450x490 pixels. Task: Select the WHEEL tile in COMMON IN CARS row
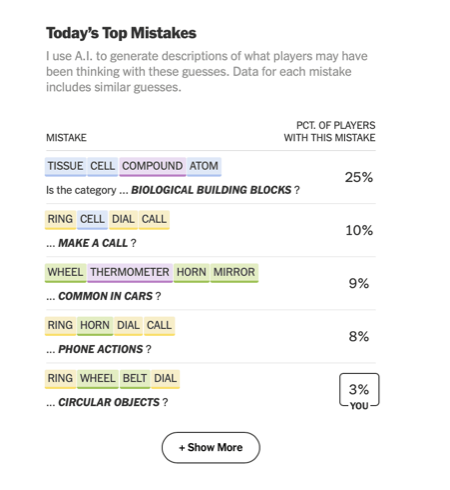65,273
